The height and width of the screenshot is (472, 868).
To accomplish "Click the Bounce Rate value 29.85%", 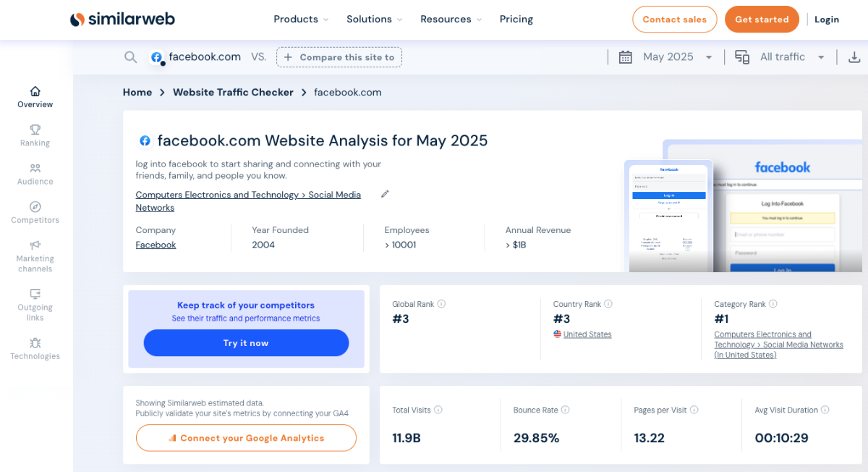I will 537,438.
